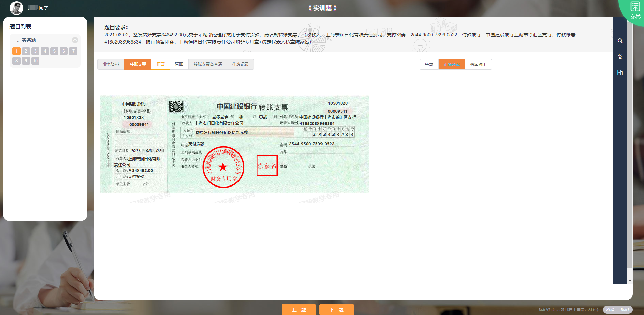
Task: Click the vertical scrollbar on the right
Action: click(x=629, y=145)
